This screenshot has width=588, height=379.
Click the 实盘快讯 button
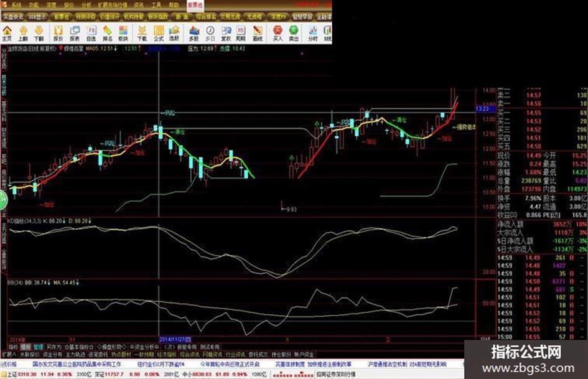(13, 17)
